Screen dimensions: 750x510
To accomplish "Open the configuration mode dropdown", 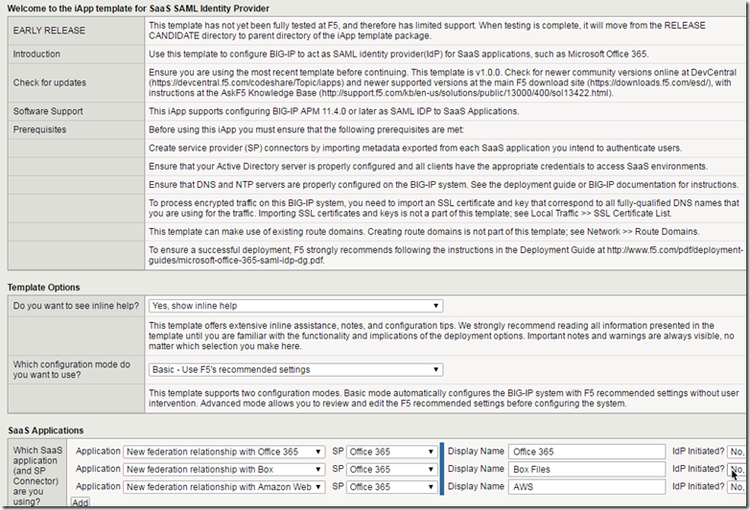I will click(296, 370).
